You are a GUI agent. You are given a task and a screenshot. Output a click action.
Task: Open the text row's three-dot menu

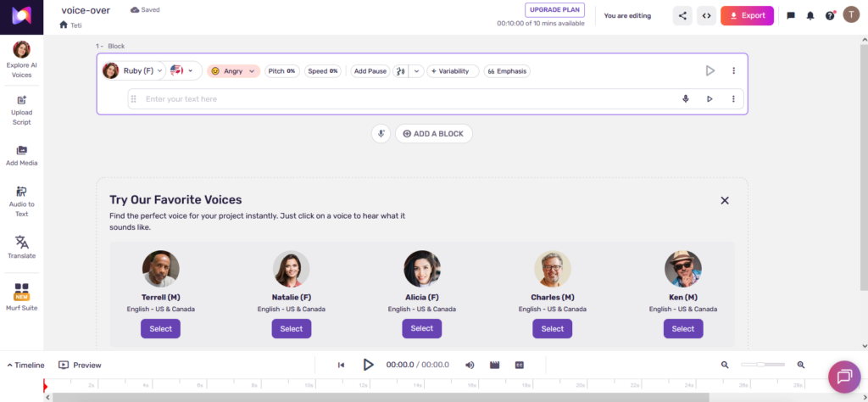pyautogui.click(x=733, y=99)
